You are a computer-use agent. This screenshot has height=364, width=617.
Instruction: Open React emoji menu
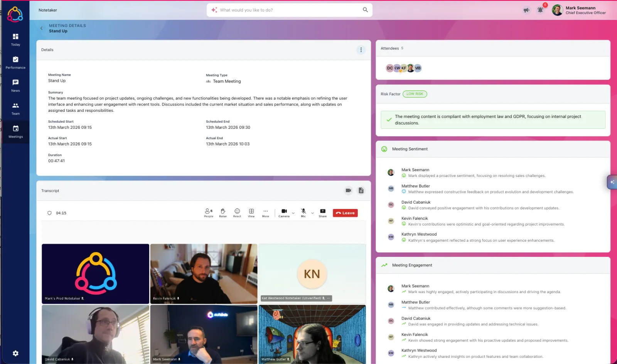pos(237,213)
